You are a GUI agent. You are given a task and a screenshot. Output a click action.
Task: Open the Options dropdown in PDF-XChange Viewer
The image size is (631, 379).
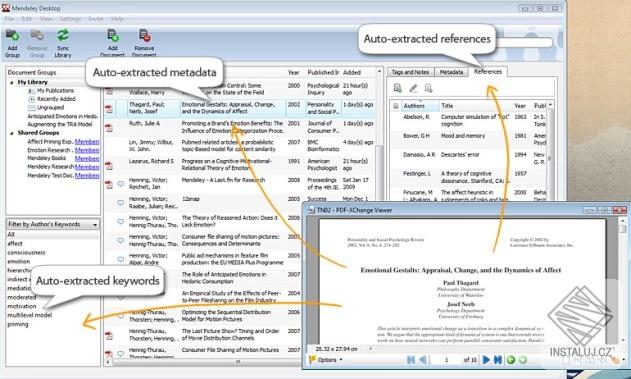[x=326, y=360]
